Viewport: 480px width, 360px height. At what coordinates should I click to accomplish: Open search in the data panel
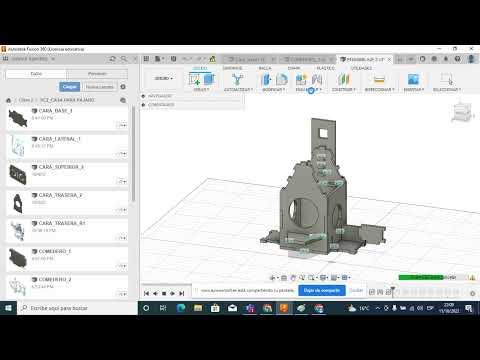pyautogui.click(x=124, y=59)
